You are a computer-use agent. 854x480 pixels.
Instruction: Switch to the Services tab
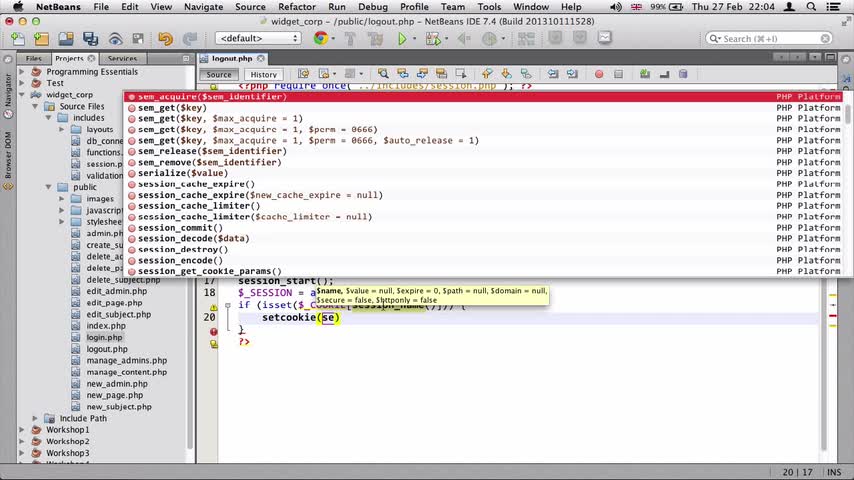(x=122, y=58)
